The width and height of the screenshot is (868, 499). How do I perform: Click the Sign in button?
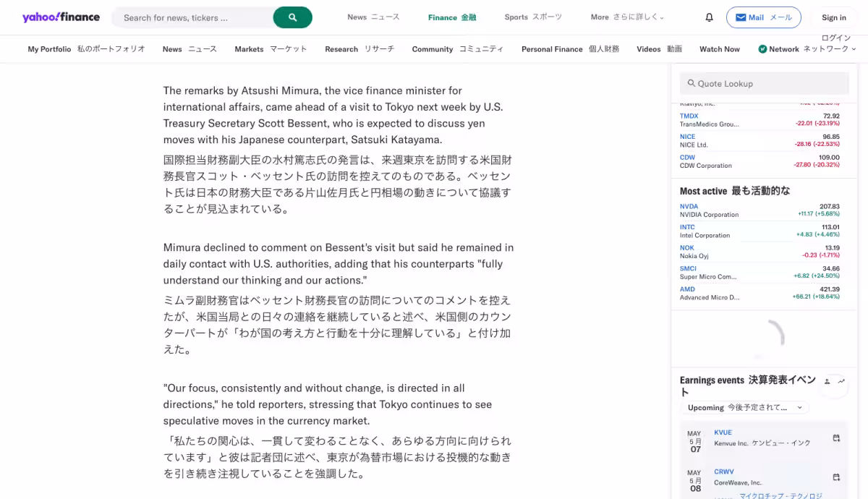coord(834,17)
